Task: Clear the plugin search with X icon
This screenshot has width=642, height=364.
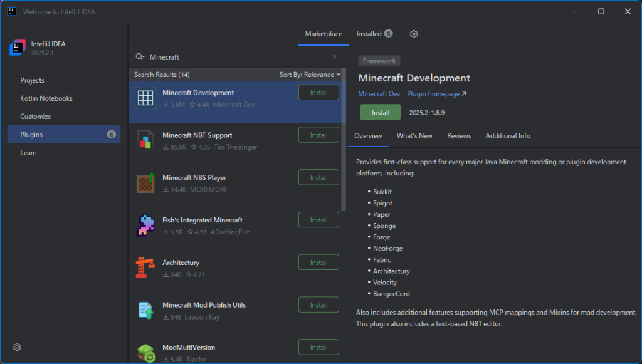Action: coord(334,57)
